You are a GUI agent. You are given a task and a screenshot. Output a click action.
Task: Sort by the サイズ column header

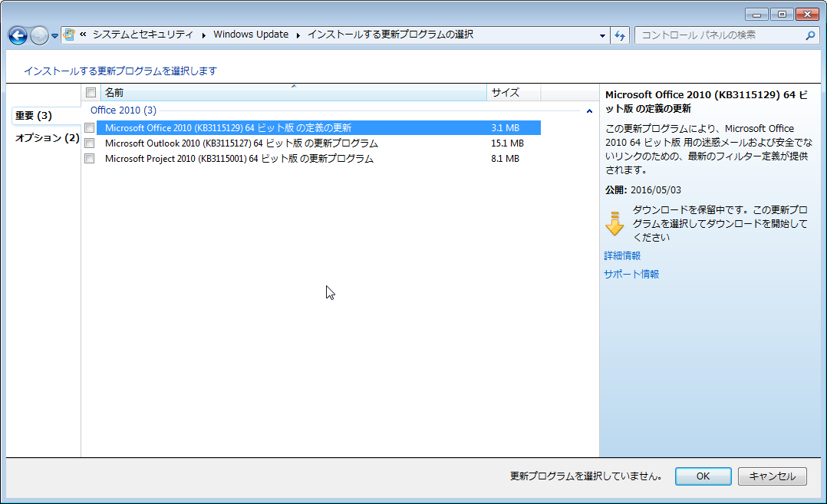(x=514, y=93)
